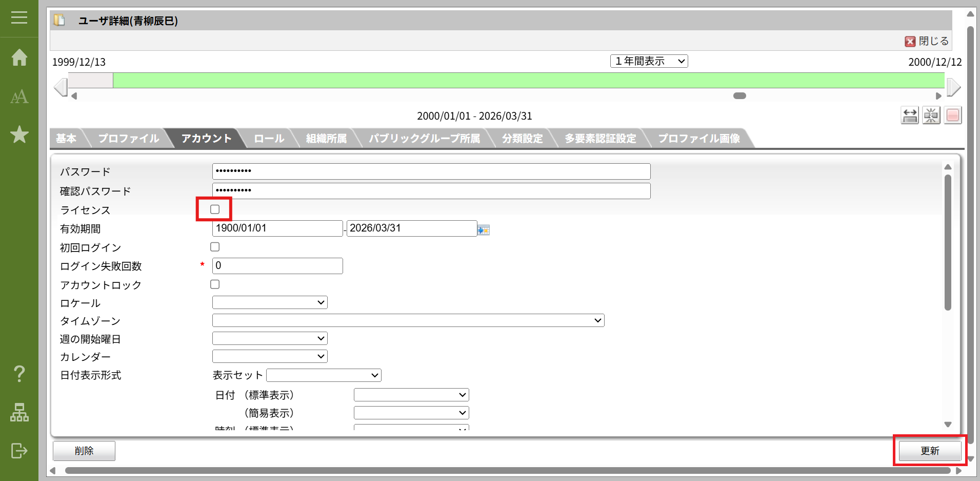
Task: Open the タイムゾーン dropdown
Action: pos(408,320)
